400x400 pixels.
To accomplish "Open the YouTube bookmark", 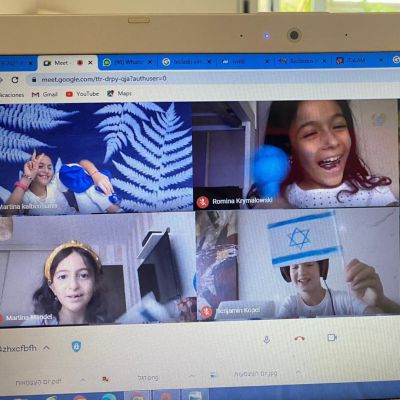I will (82, 94).
